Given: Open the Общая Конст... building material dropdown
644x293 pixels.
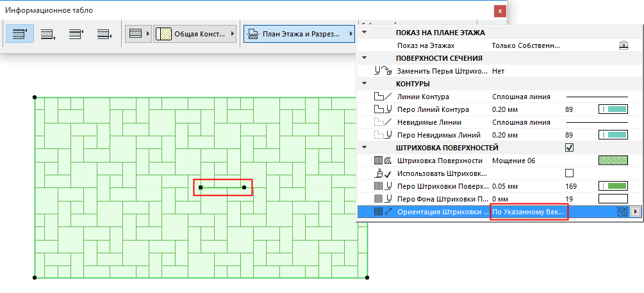Looking at the screenshot, I should tap(195, 34).
